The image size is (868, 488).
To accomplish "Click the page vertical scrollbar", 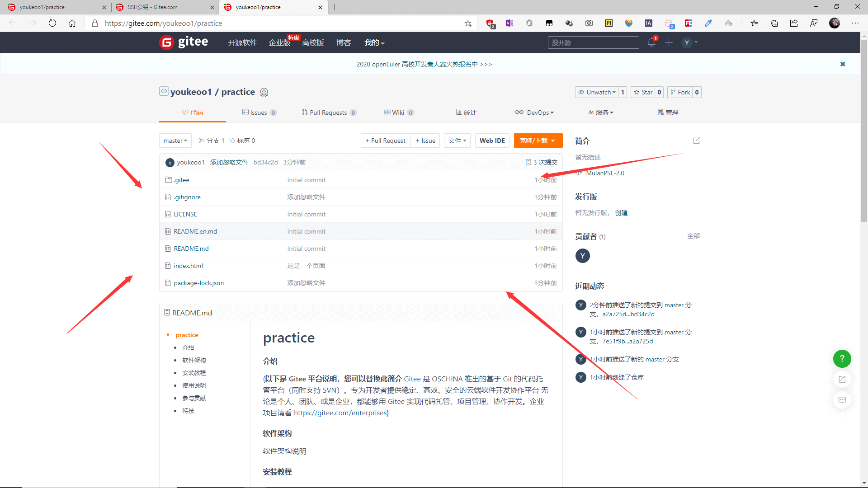I will tap(864, 131).
